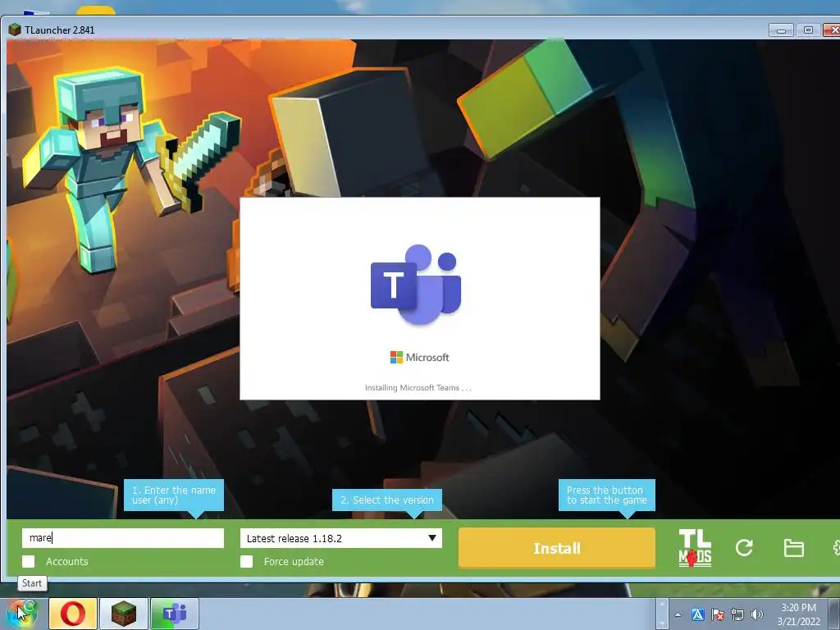
Task: Click the 'Enter the name user' tooltip
Action: coord(174,495)
